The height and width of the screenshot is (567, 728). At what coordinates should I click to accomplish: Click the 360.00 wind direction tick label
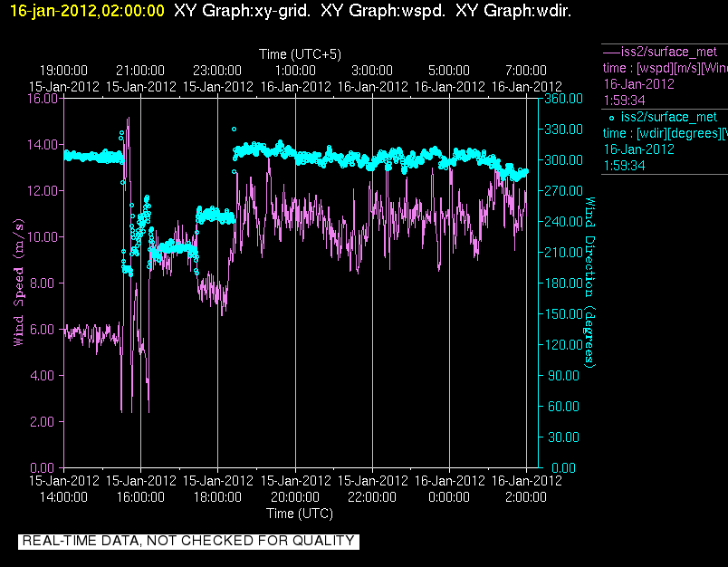(x=563, y=99)
